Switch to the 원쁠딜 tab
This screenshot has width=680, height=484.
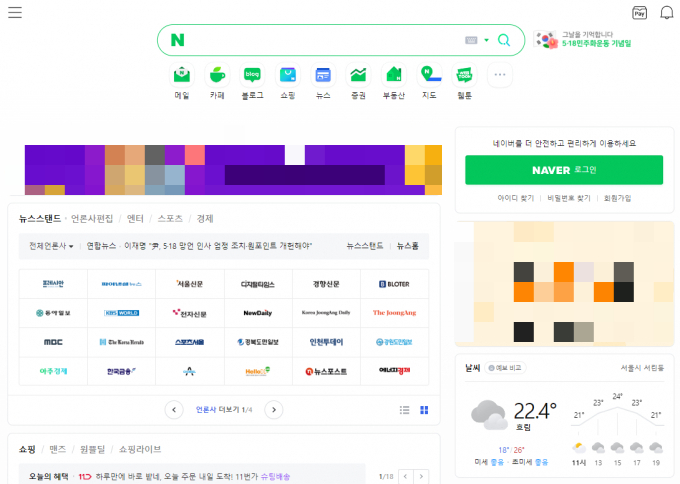(x=92, y=449)
